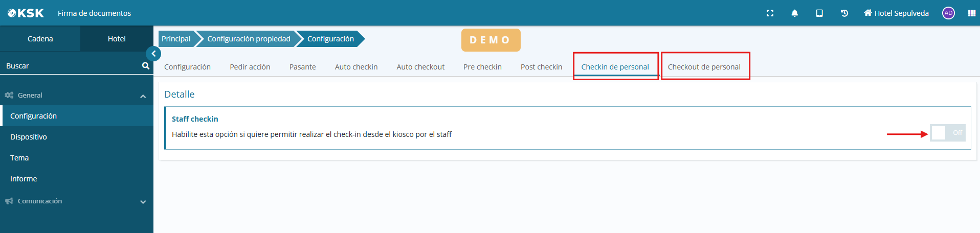Collapse the General section
Viewport: 980px width, 233px height.
click(143, 96)
